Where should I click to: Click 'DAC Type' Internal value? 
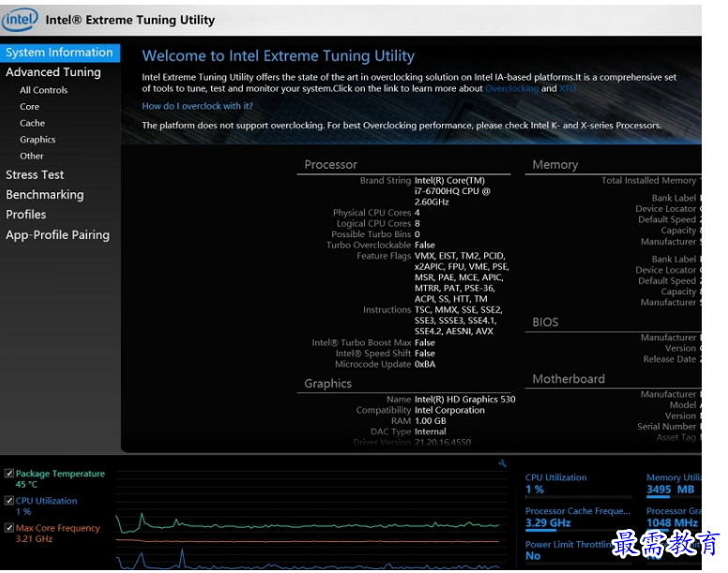(x=431, y=432)
